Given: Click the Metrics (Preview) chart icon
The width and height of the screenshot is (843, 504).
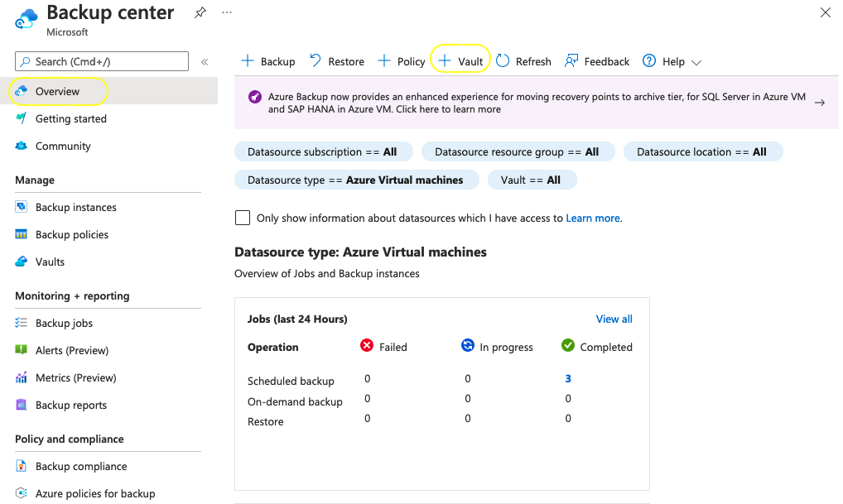Looking at the screenshot, I should [21, 377].
